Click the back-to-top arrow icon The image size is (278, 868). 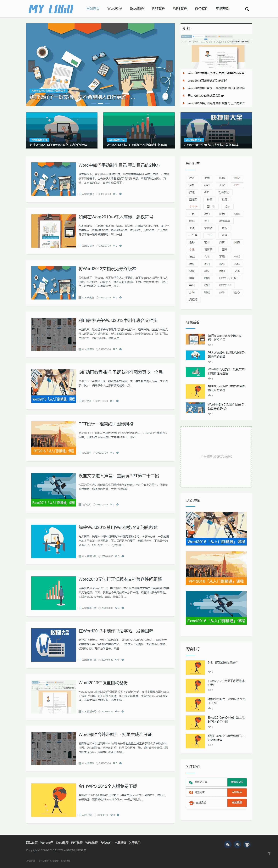coord(269,853)
